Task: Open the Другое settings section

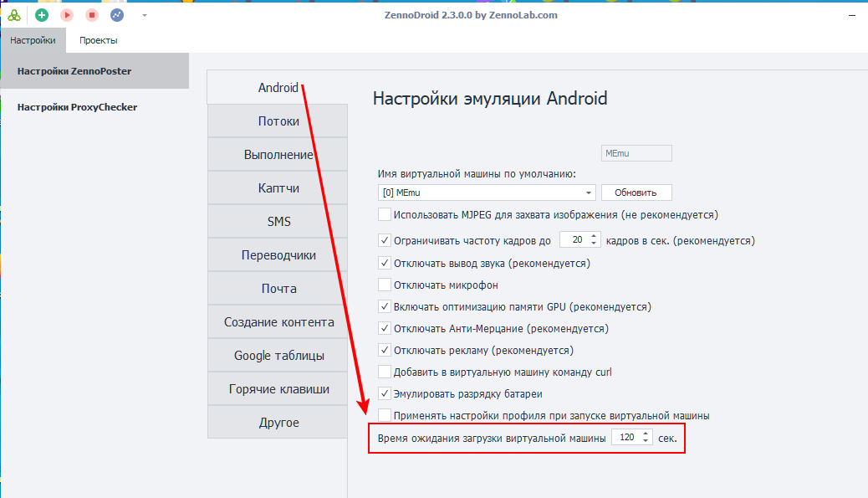Action: point(278,422)
